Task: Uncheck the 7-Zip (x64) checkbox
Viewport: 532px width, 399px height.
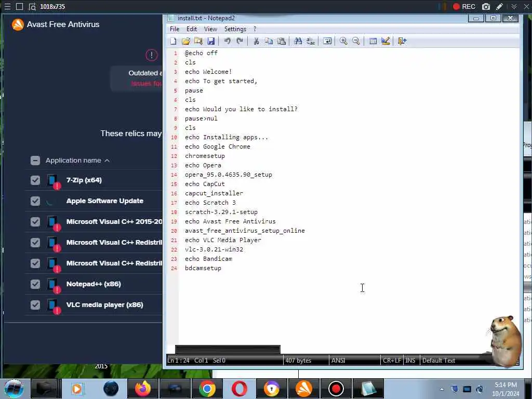Action: point(35,180)
